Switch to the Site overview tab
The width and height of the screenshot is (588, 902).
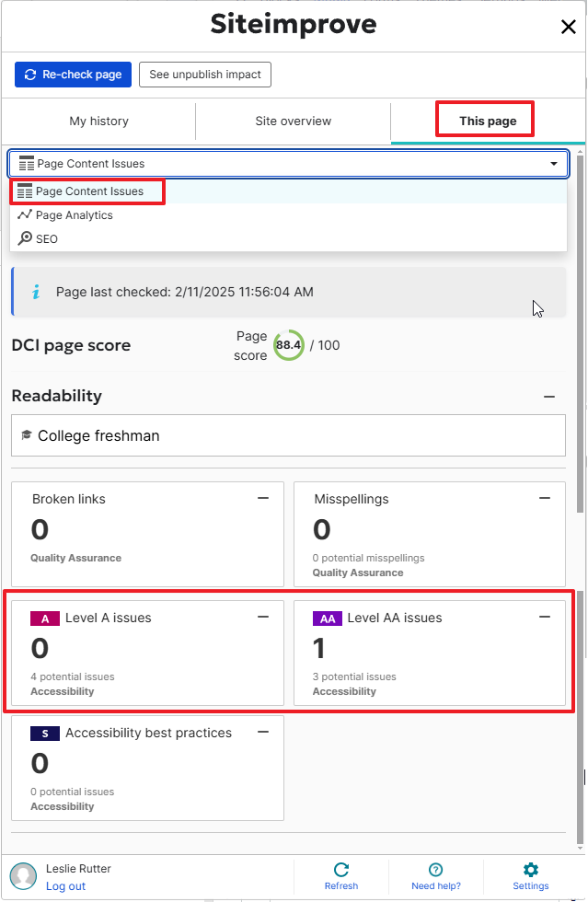point(293,121)
